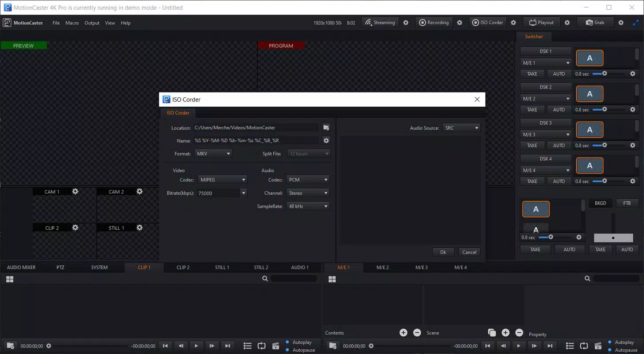Add a scene with Scene plus icon
Viewport: 644px width, 354px height.
(x=505, y=333)
